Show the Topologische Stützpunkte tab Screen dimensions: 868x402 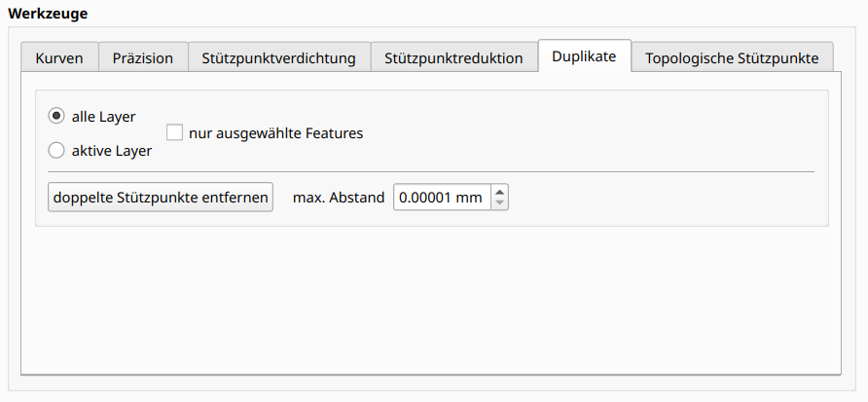pos(732,58)
